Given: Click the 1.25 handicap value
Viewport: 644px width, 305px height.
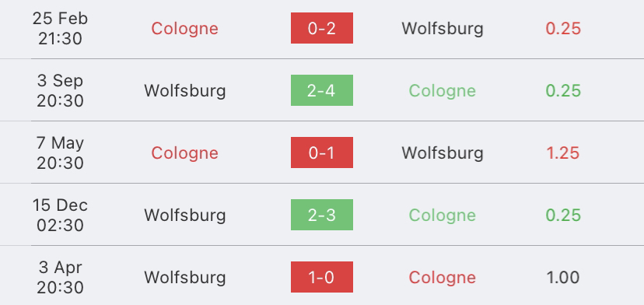Looking at the screenshot, I should 563,153.
